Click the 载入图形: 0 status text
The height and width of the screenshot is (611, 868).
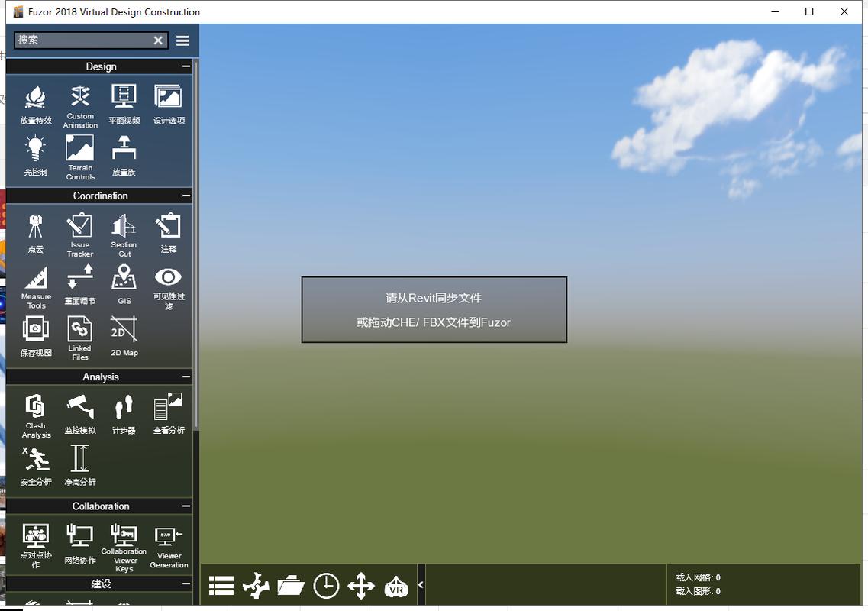(698, 591)
